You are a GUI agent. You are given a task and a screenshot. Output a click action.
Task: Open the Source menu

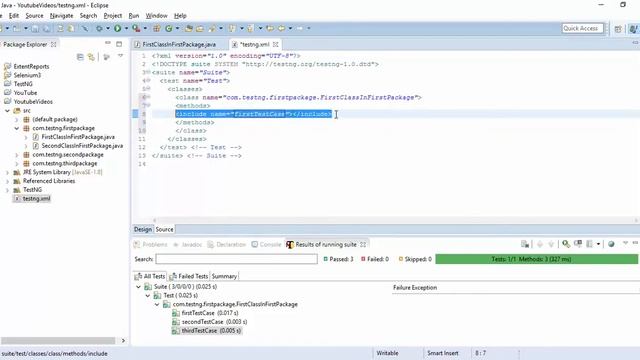click(x=34, y=16)
